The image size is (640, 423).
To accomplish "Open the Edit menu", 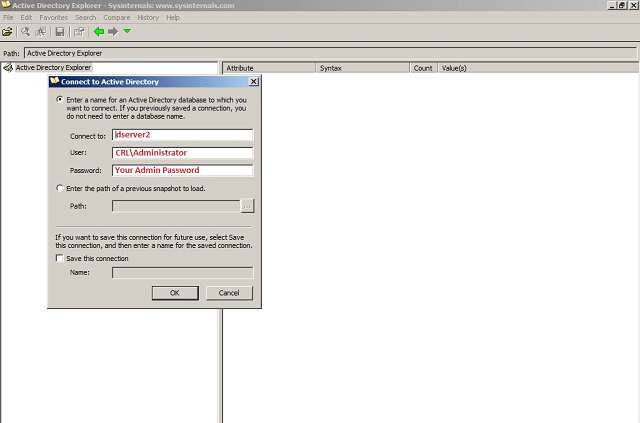I will pyautogui.click(x=26, y=18).
